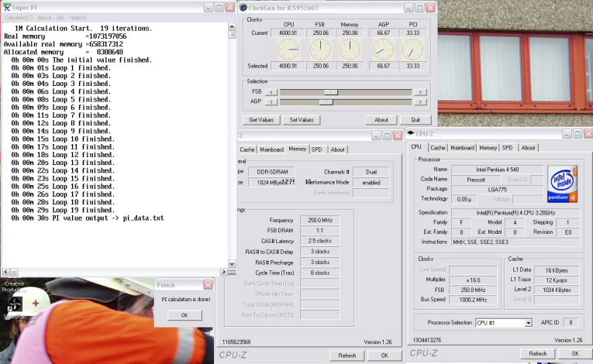
Task: Switch to Cache tab in right CPU-Z window
Action: [437, 148]
